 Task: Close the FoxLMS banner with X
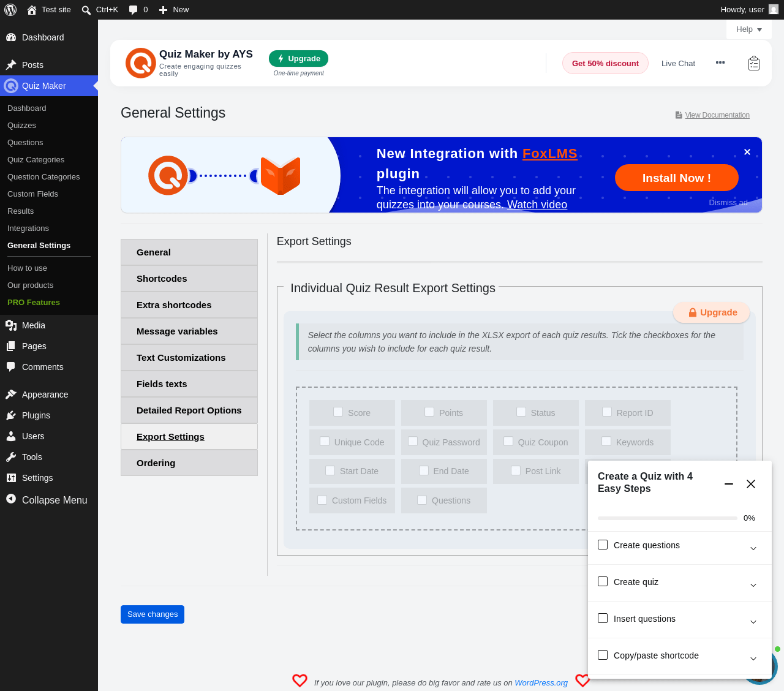(747, 152)
